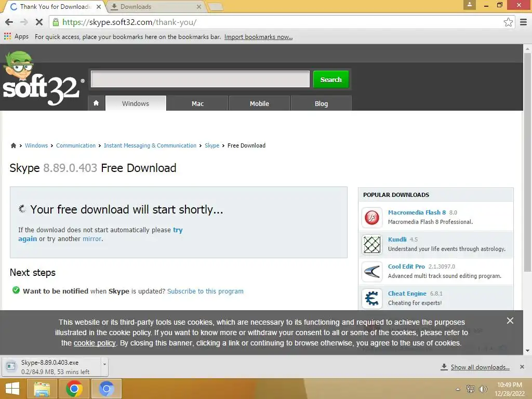Click the browser back arrow
The image size is (532, 399).
point(9,22)
